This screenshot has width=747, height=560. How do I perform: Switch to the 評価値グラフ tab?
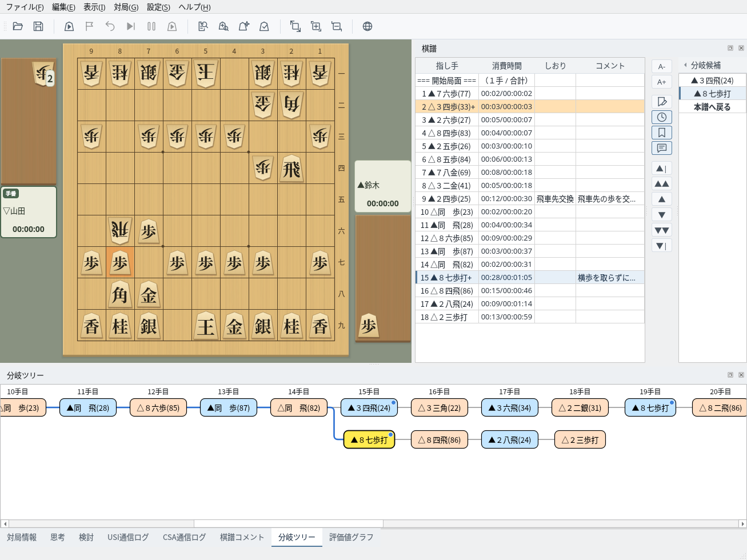(x=351, y=537)
